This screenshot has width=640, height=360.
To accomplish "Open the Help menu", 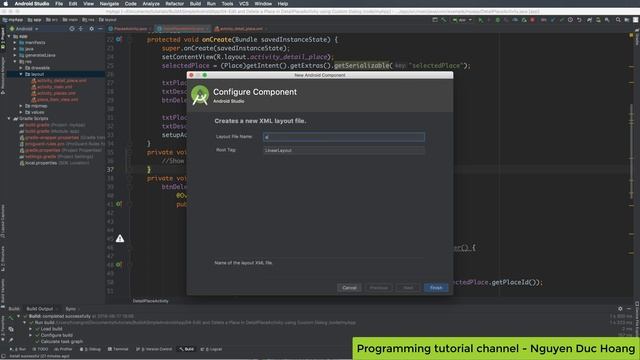I will (283, 4).
